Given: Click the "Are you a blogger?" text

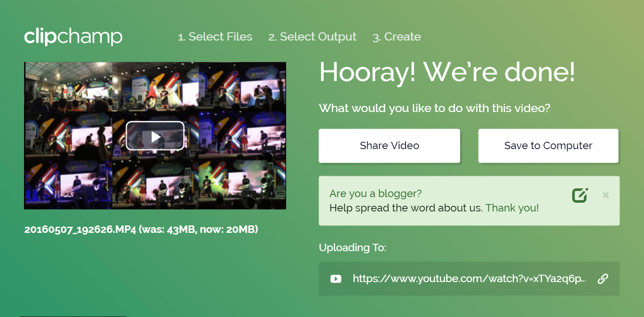Looking at the screenshot, I should [375, 194].
